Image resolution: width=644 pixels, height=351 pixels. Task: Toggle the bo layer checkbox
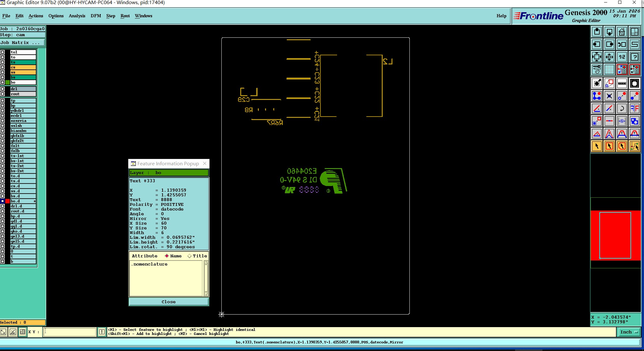tap(3, 82)
